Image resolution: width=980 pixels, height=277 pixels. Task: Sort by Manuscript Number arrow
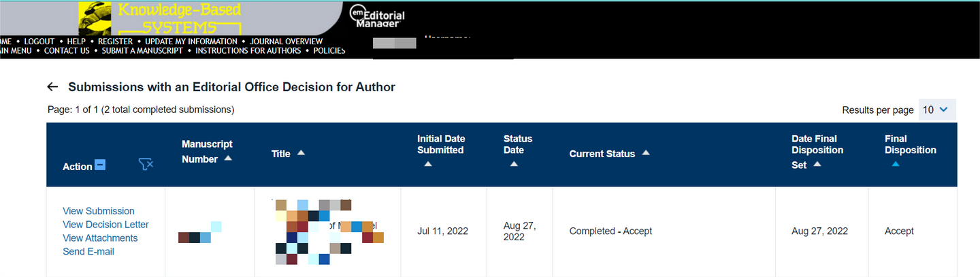click(228, 159)
